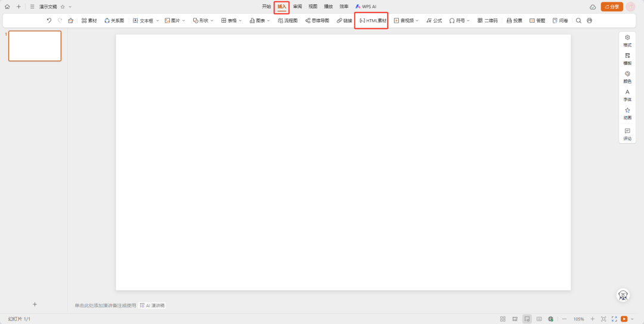Open the 格式 format side panel
The height and width of the screenshot is (324, 644).
[x=627, y=41]
